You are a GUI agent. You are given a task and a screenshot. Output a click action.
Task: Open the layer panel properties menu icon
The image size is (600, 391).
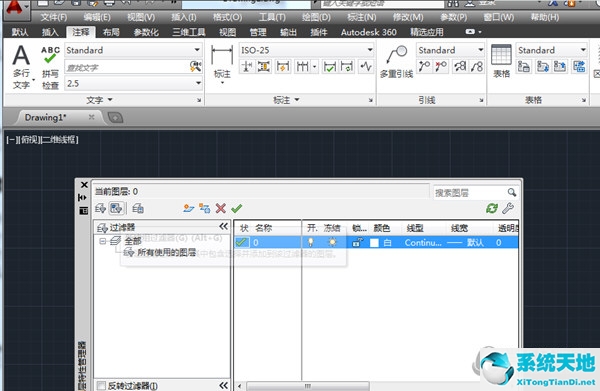tap(83, 211)
